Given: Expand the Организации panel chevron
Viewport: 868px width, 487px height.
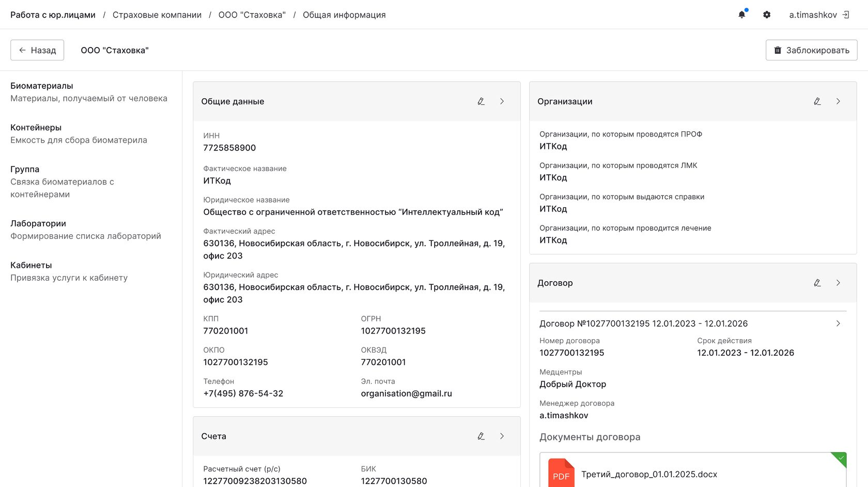Looking at the screenshot, I should point(838,101).
